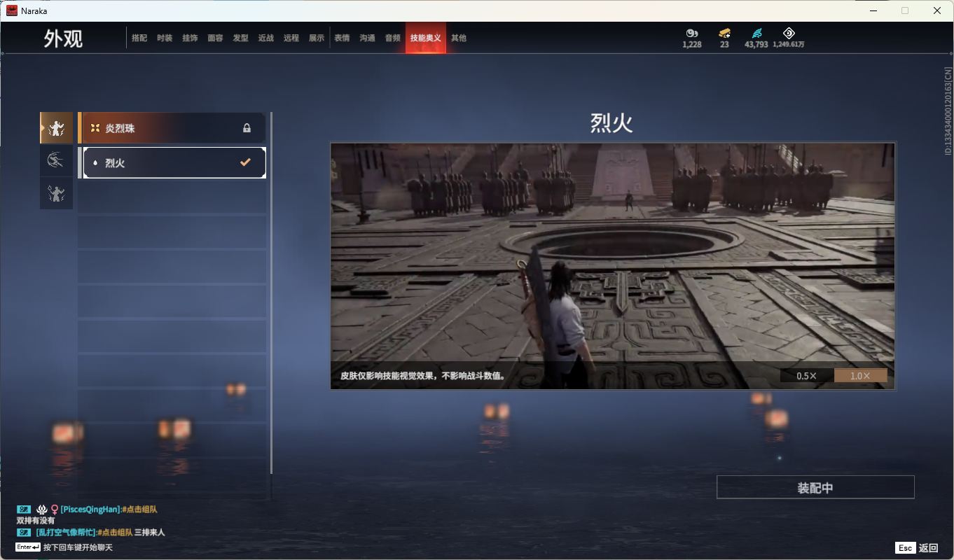Switch to the 时装 tab
954x560 pixels.
[x=165, y=38]
